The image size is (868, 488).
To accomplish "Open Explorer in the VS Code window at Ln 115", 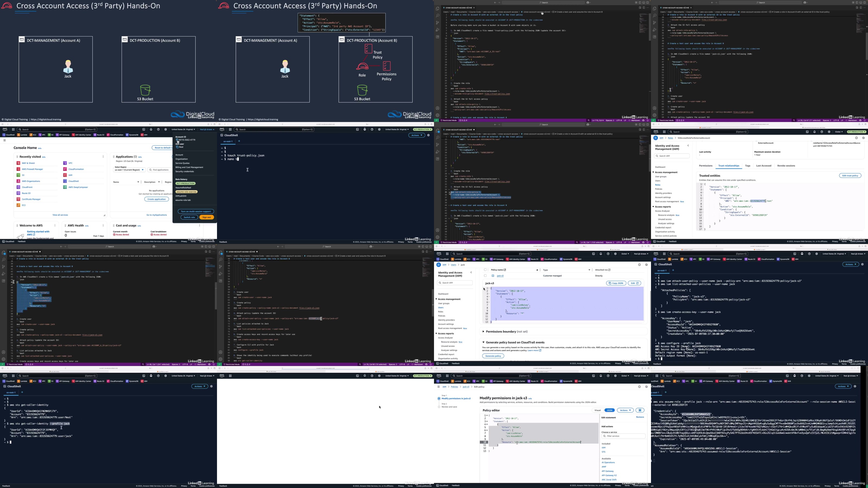I will [x=437, y=9].
